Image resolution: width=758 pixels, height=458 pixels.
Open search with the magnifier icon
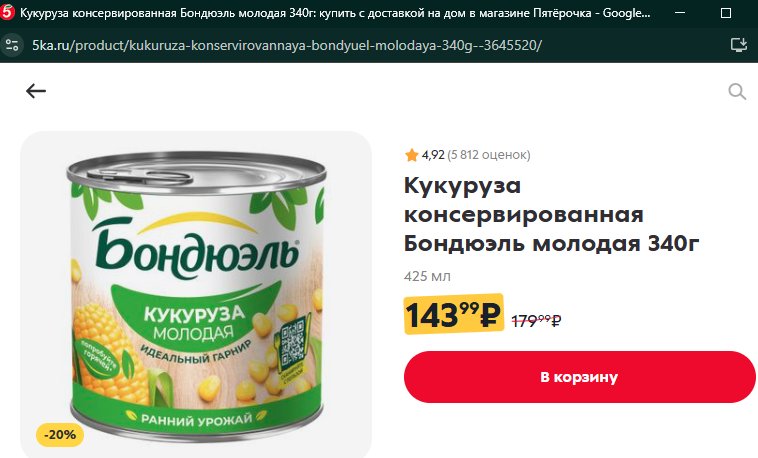coord(737,91)
